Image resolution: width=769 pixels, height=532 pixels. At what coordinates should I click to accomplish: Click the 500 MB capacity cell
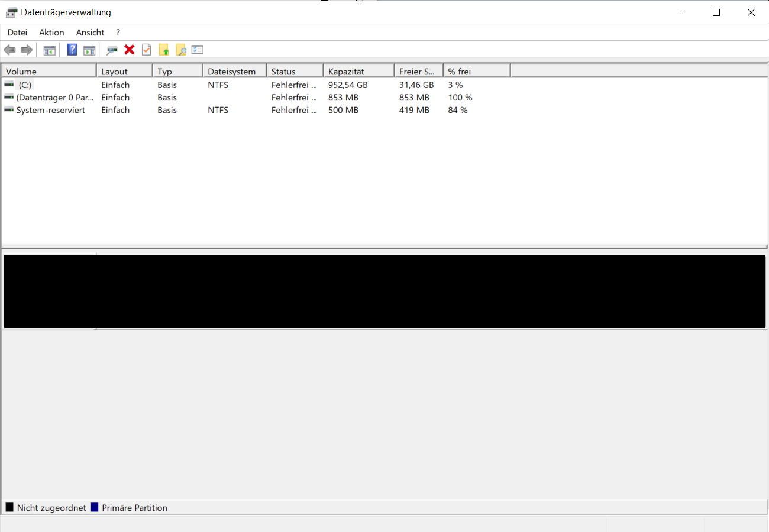(343, 109)
